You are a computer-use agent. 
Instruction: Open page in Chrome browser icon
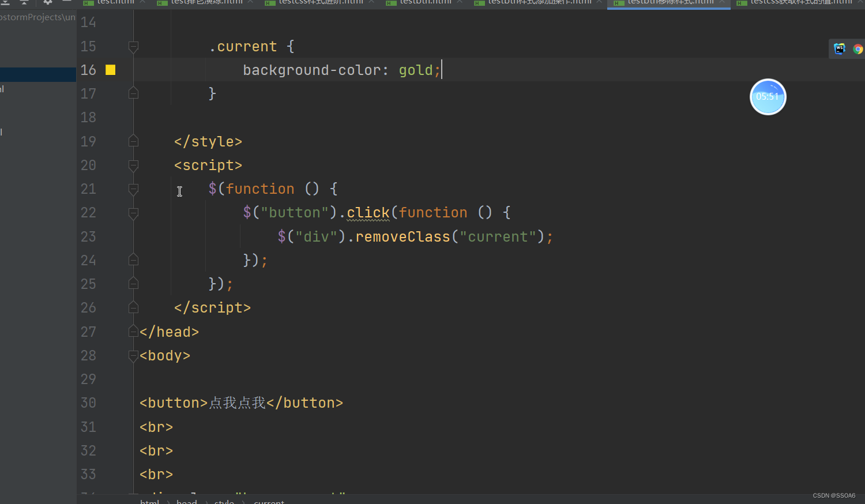(x=858, y=49)
